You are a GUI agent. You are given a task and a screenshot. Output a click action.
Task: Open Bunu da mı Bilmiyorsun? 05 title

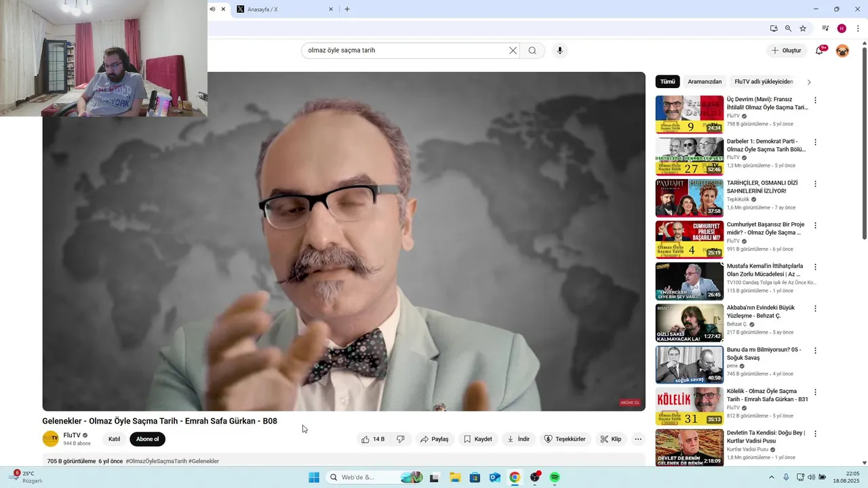(764, 354)
